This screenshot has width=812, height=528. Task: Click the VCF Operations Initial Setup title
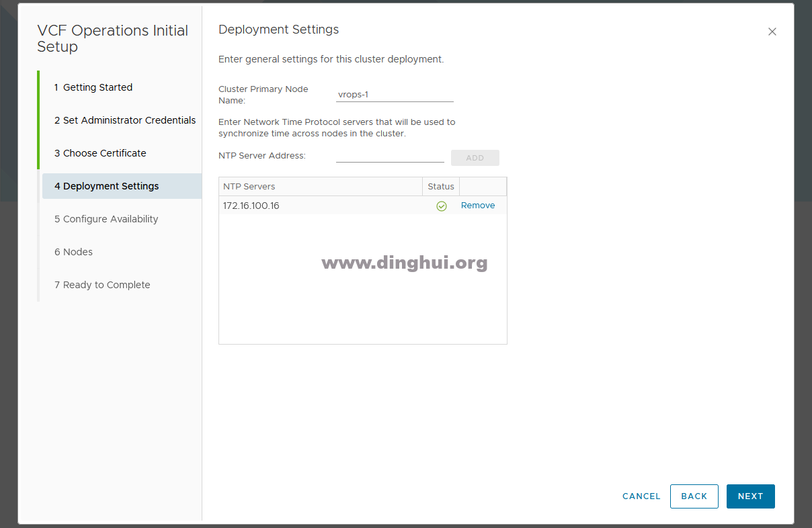pos(113,39)
